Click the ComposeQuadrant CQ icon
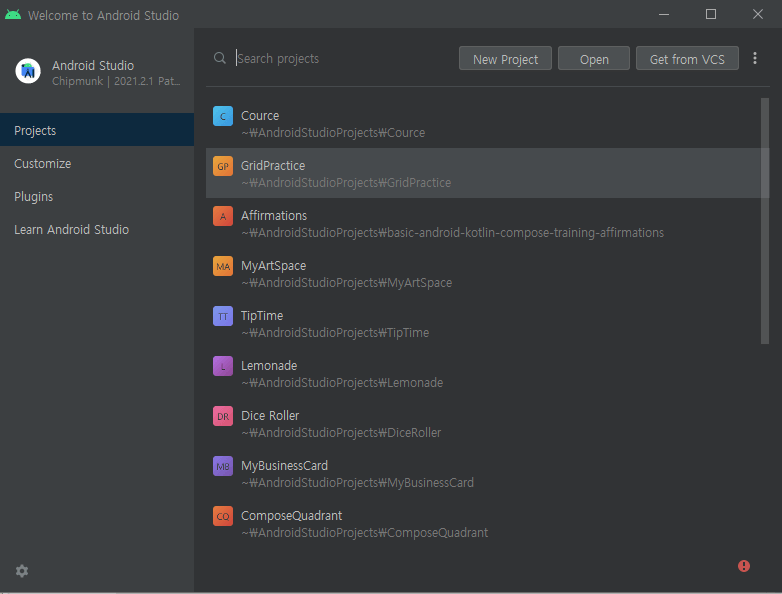Screen dimensions: 782x594 coord(223,516)
